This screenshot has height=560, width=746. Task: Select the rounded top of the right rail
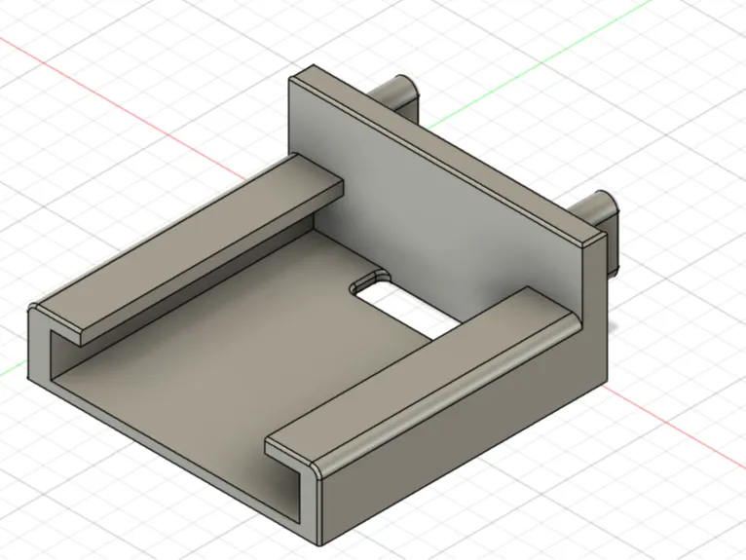(447, 394)
